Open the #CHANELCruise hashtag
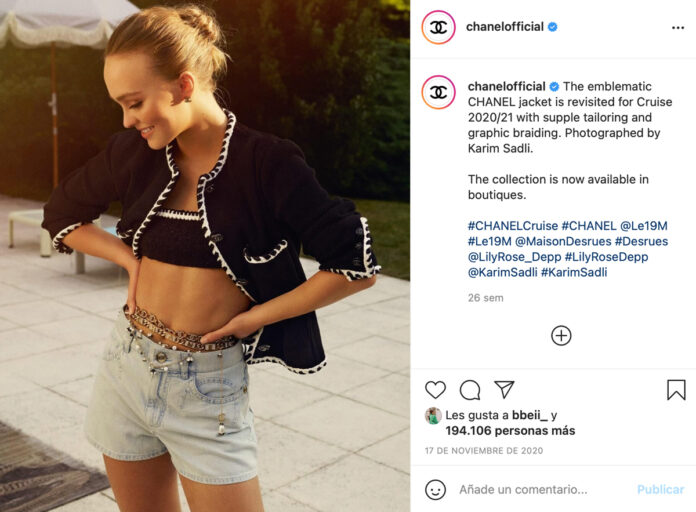Viewport: 696px width, 512px height. coord(513,226)
